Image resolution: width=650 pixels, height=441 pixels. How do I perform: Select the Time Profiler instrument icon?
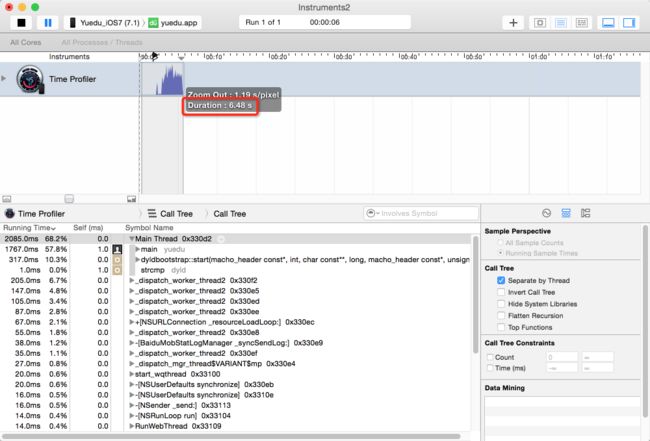30,79
